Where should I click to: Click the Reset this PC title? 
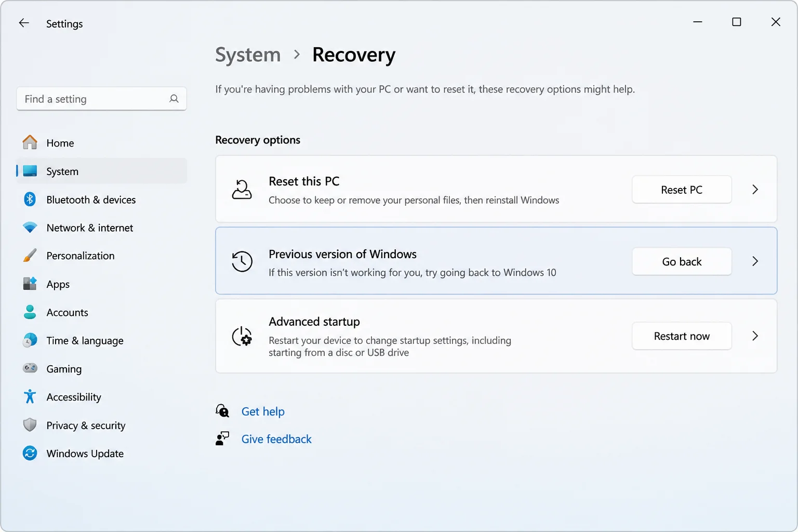[x=304, y=181]
